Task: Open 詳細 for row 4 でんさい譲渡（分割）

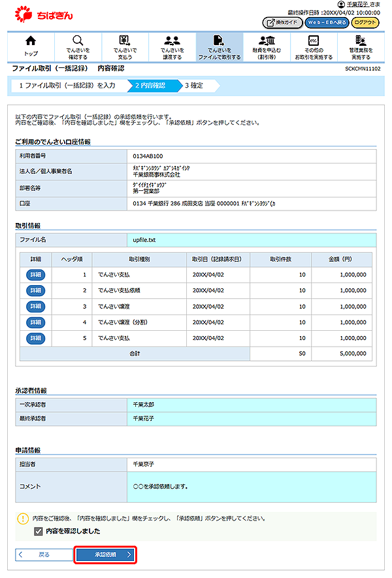Action: pos(36,322)
